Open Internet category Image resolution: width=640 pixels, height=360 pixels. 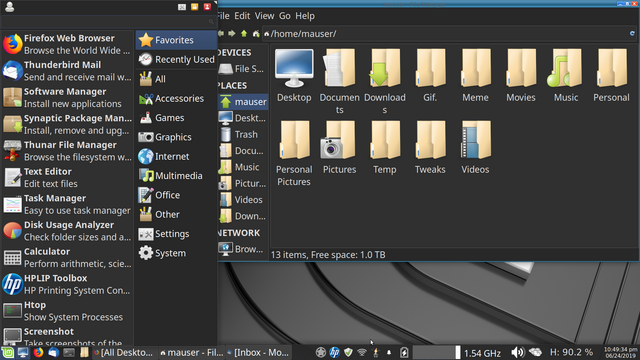click(x=176, y=156)
